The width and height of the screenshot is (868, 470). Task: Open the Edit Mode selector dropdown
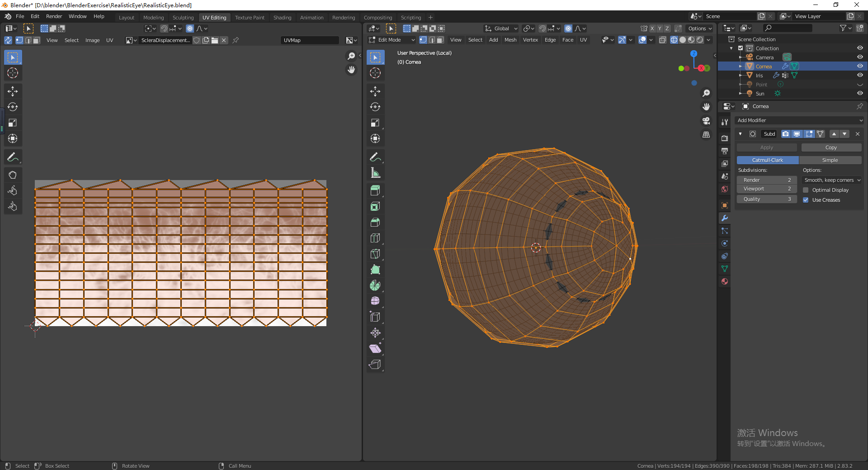(x=392, y=40)
